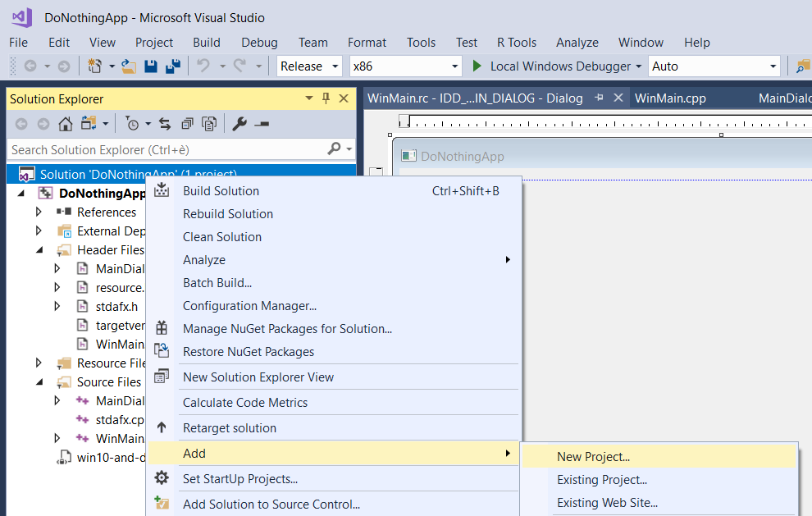Click the Set StartUp Projects gear icon

coord(162,477)
